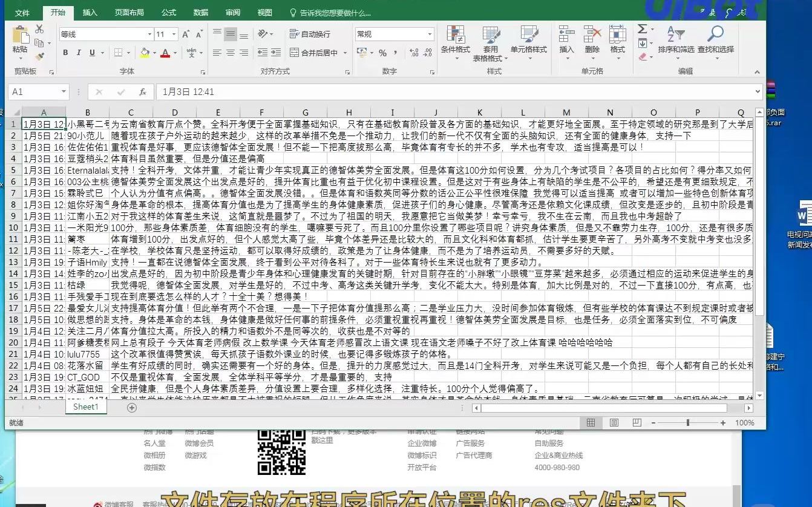Click the 告诉我您想要做什么 search box
Viewport: 812px width, 507px height.
pyautogui.click(x=330, y=13)
